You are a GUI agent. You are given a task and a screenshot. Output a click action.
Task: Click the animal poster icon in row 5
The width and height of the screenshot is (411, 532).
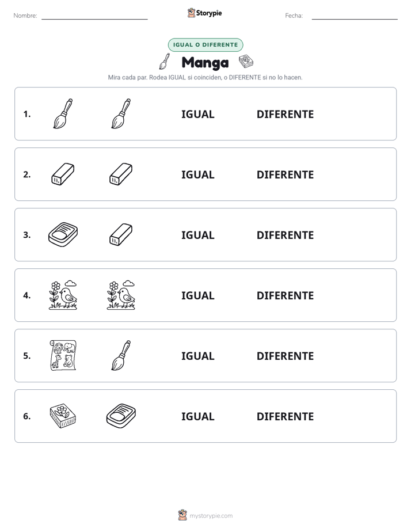click(x=63, y=355)
